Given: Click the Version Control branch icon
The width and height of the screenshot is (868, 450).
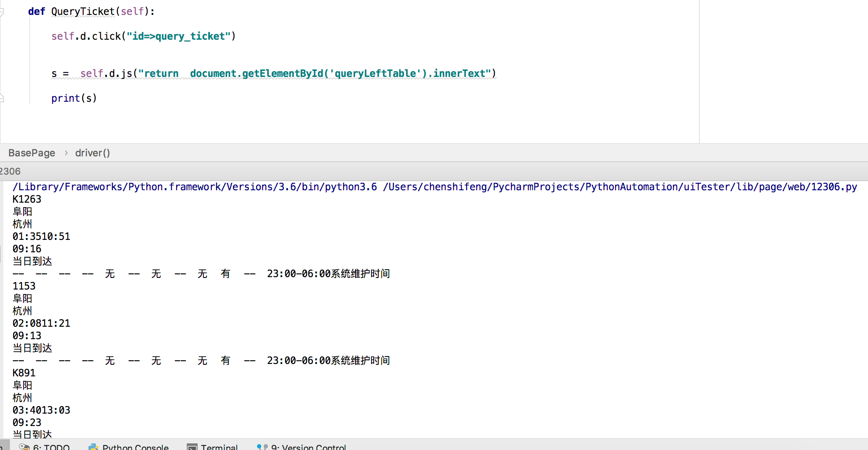Looking at the screenshot, I should pyautogui.click(x=262, y=447).
